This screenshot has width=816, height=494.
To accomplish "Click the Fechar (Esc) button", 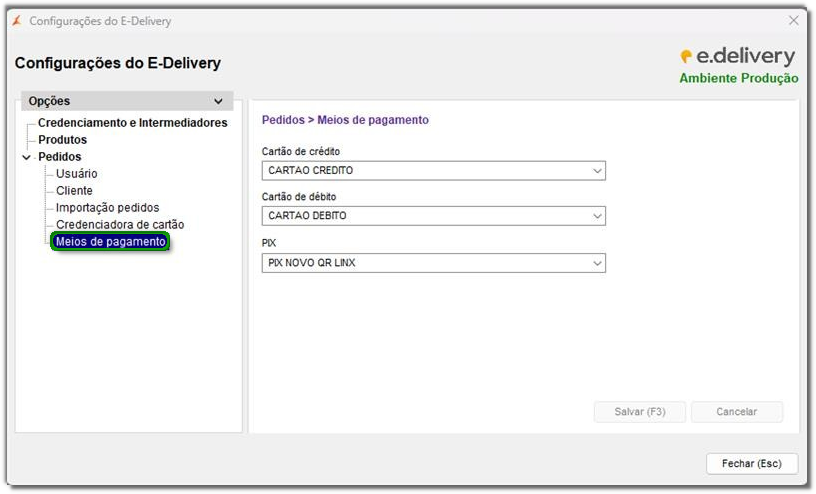I will coord(751,463).
